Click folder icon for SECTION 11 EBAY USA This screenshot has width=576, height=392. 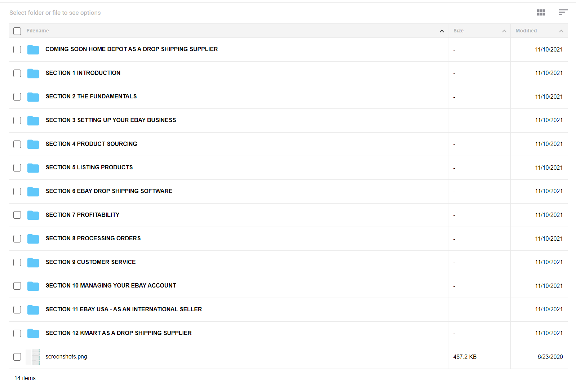[x=33, y=310]
